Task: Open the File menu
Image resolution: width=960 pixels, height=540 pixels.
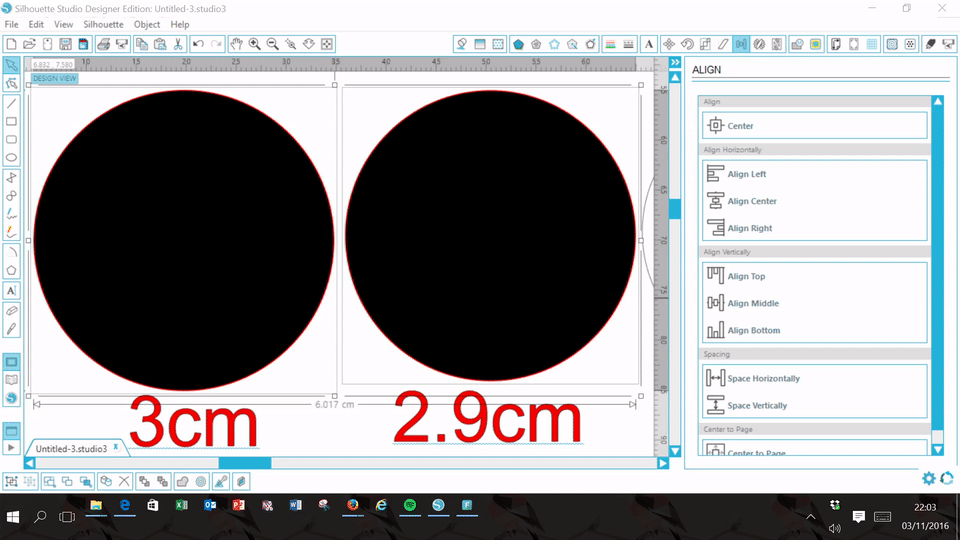Action: click(x=12, y=24)
